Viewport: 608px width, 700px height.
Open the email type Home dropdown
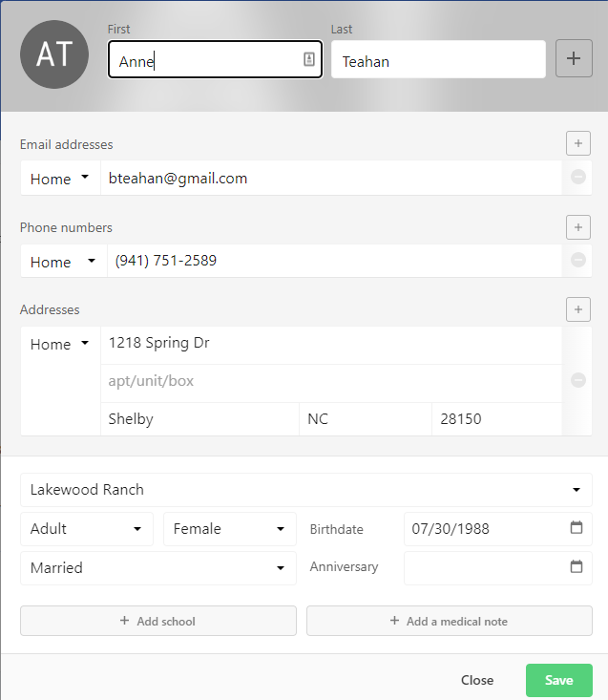pyautogui.click(x=61, y=179)
